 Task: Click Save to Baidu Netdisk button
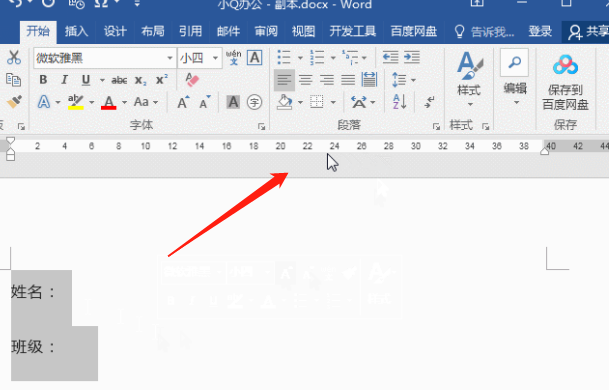coord(565,82)
